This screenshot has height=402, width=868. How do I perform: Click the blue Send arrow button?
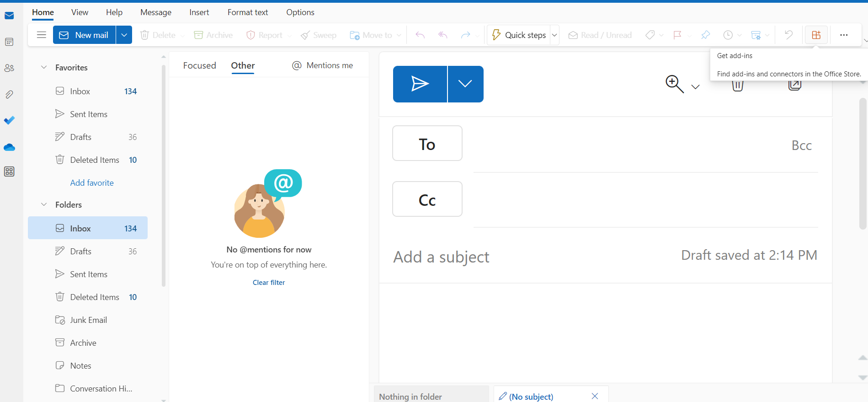tap(420, 84)
